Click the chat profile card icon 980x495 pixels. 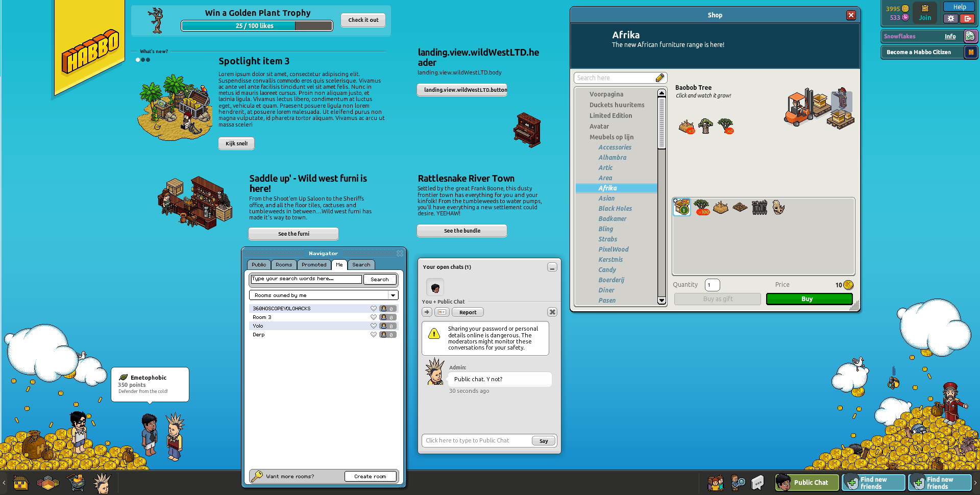pyautogui.click(x=442, y=312)
